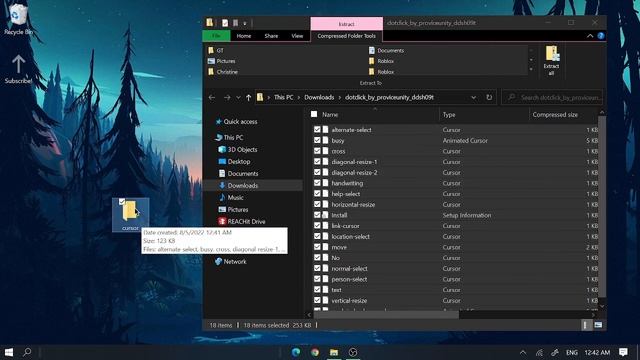This screenshot has width=640, height=360.
Task: Open File Explorer taskbar icon
Action: pos(334,352)
